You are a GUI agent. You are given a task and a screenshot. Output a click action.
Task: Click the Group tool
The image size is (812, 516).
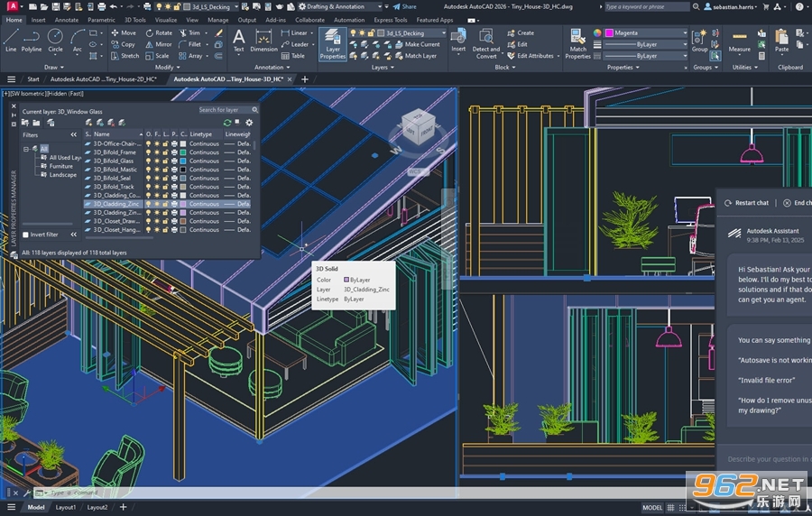click(699, 41)
